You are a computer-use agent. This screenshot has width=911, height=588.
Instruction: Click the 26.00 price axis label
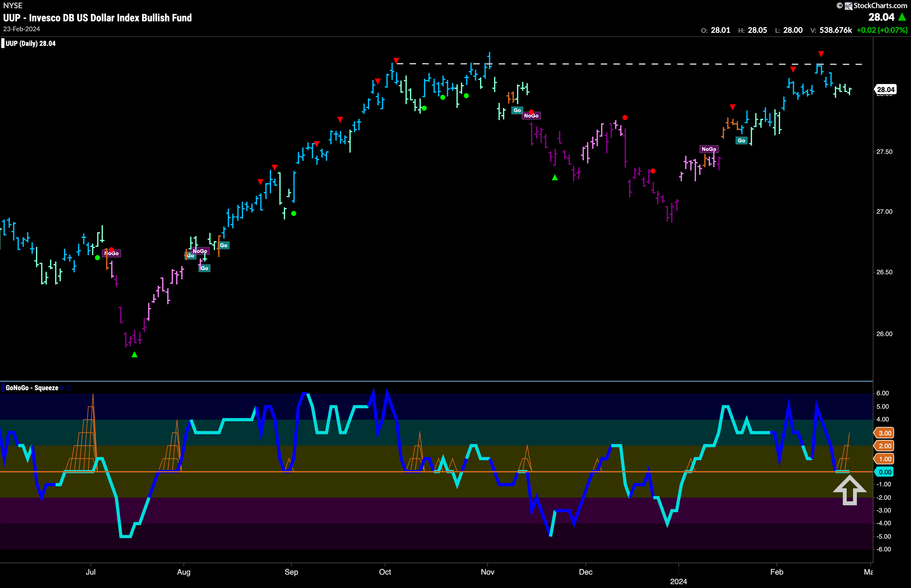884,334
